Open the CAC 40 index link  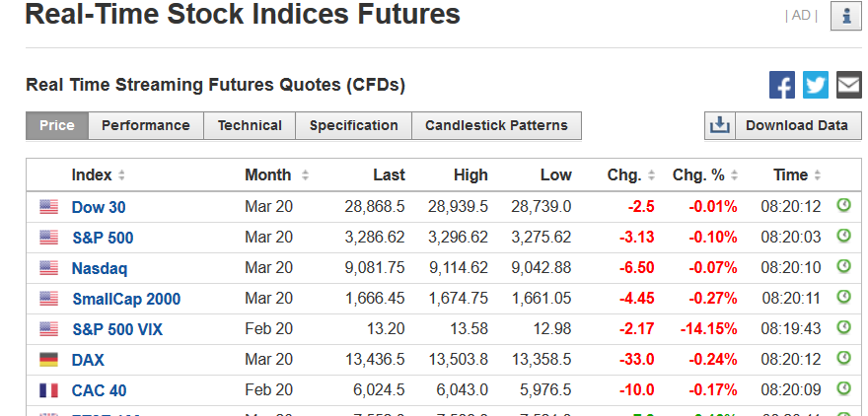[99, 390]
